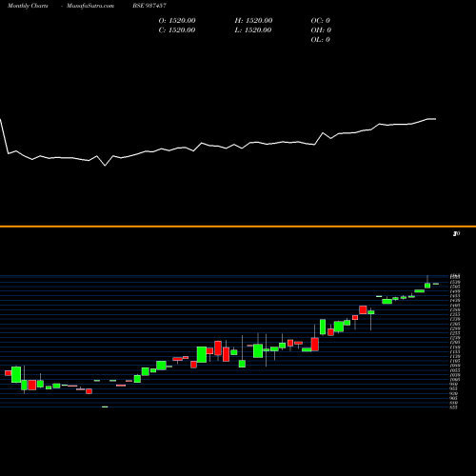Viewport: 476px width, 476px height.
Task: Select the 'OL: 0' value
Action: pyautogui.click(x=321, y=40)
